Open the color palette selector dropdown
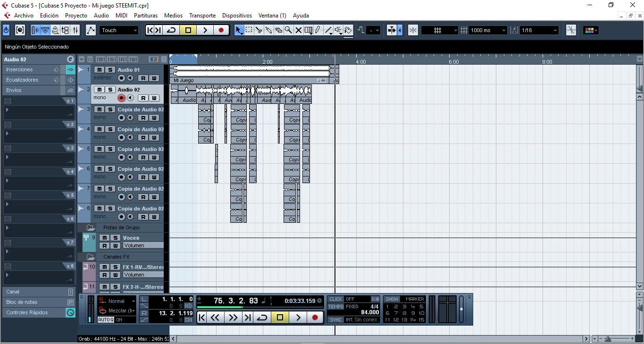The height and width of the screenshot is (344, 644). pos(591,30)
